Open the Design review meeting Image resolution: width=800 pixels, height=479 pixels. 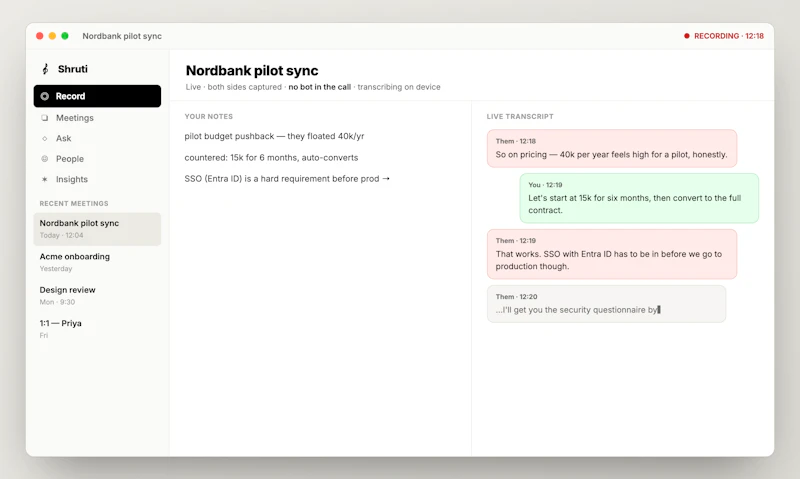coord(97,295)
